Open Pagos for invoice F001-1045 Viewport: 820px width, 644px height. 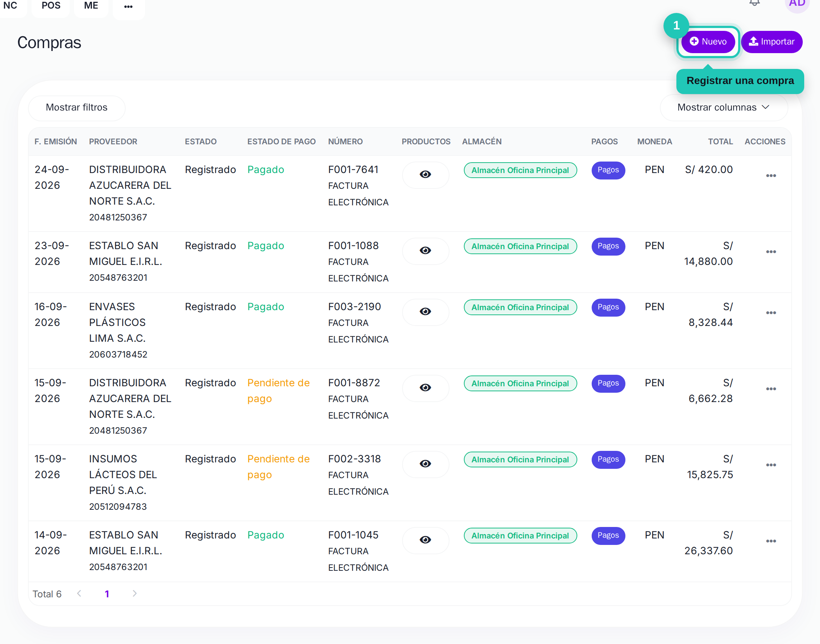click(x=608, y=536)
